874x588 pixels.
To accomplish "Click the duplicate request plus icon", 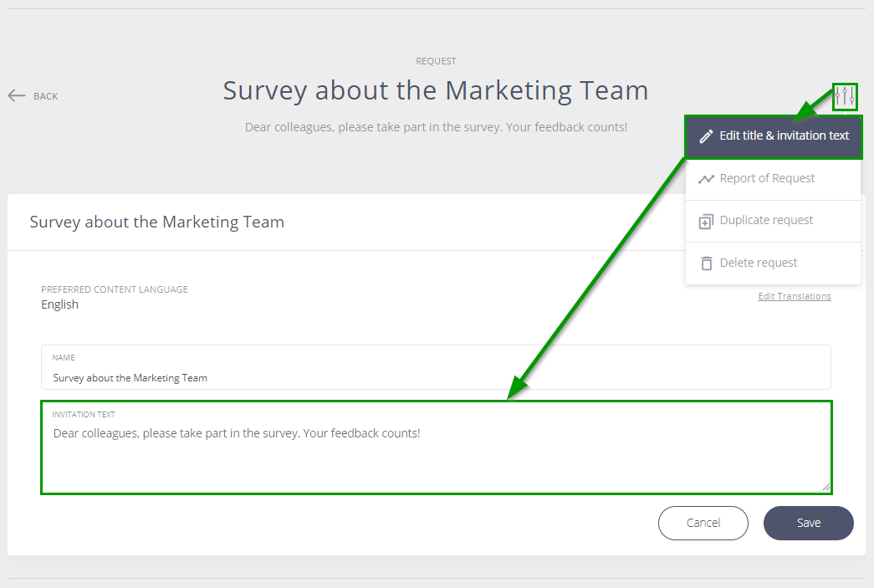I will click(706, 222).
